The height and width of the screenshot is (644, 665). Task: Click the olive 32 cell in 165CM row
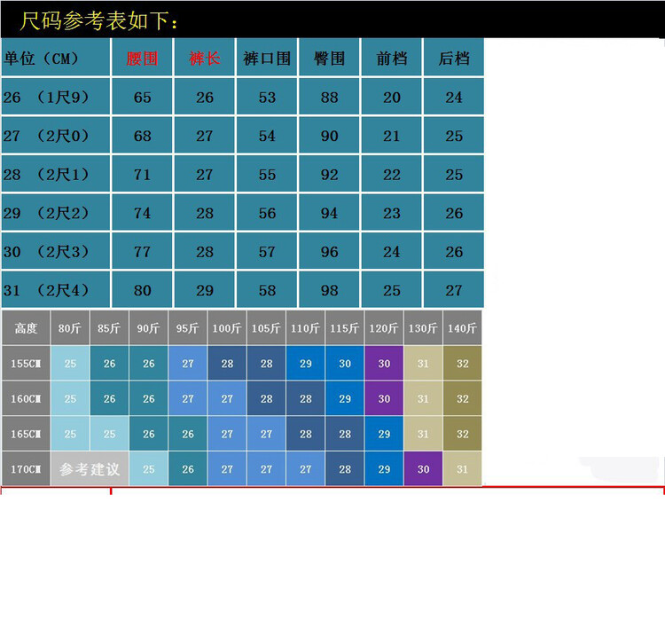(462, 434)
